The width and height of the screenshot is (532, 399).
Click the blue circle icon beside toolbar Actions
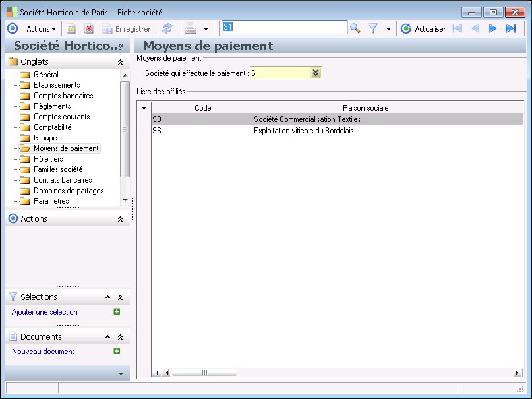coord(13,28)
